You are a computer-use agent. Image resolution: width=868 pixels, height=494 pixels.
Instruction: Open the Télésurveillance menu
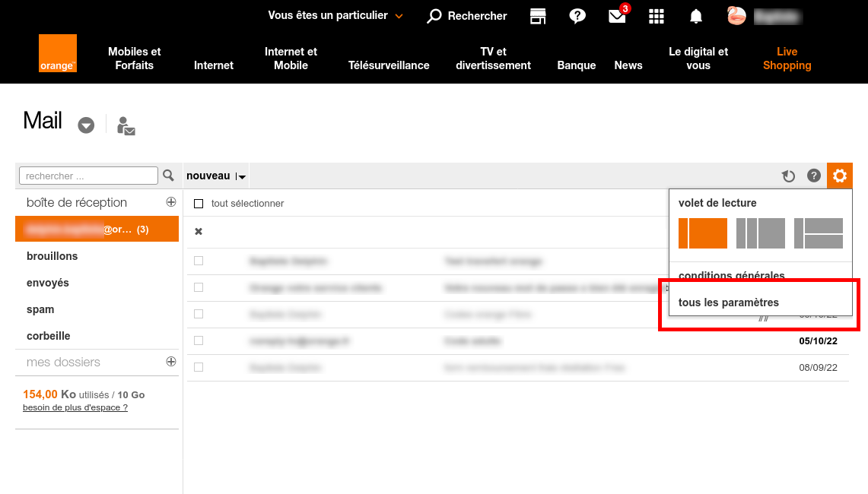(389, 65)
